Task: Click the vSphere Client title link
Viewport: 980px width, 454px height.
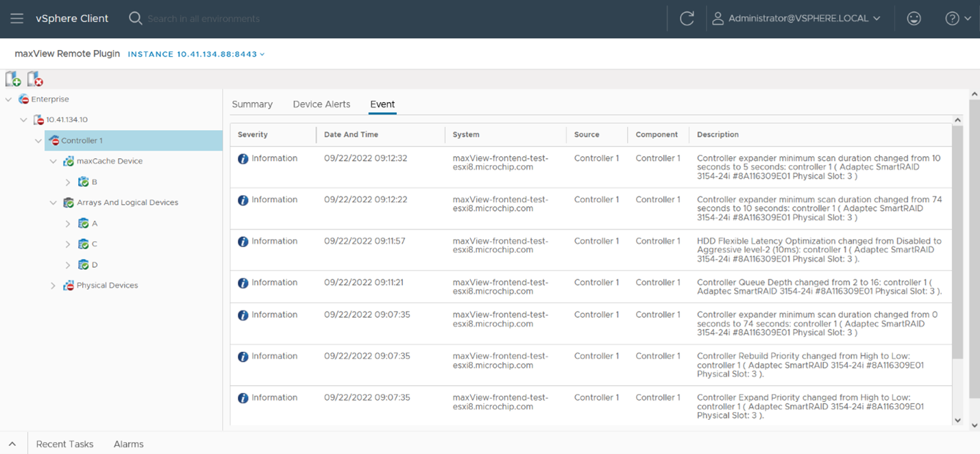Action: point(72,18)
